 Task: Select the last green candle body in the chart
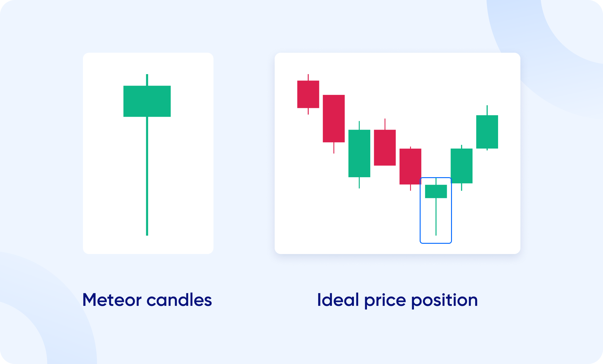(x=487, y=132)
